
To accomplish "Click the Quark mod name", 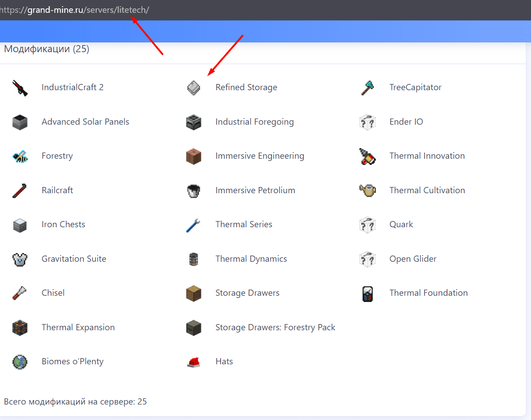I will click(x=401, y=225).
